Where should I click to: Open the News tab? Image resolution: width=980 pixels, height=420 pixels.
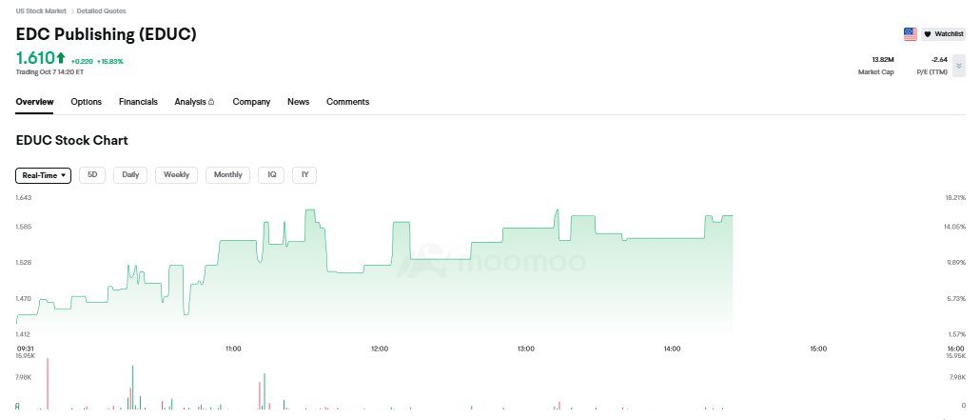point(298,102)
